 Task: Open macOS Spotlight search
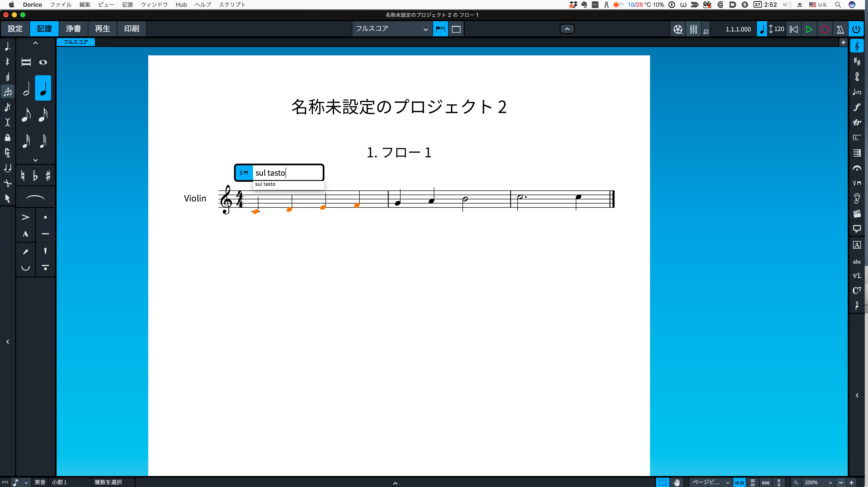point(838,4)
